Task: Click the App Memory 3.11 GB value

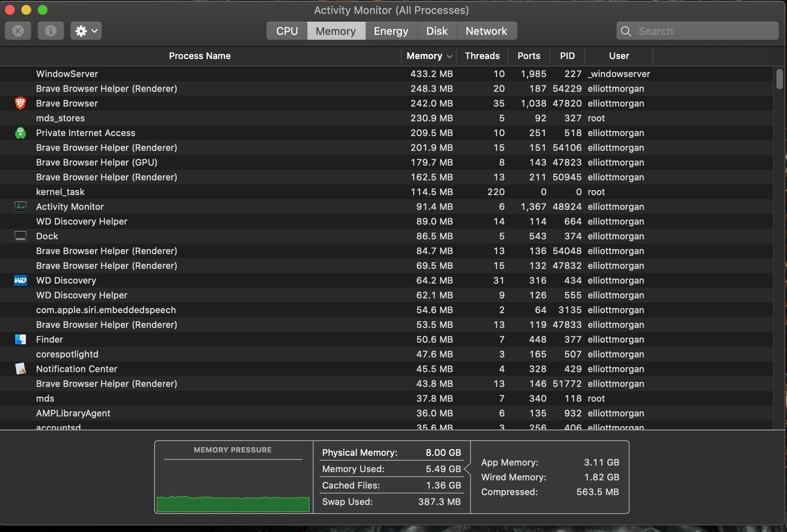Action: pyautogui.click(x=601, y=462)
